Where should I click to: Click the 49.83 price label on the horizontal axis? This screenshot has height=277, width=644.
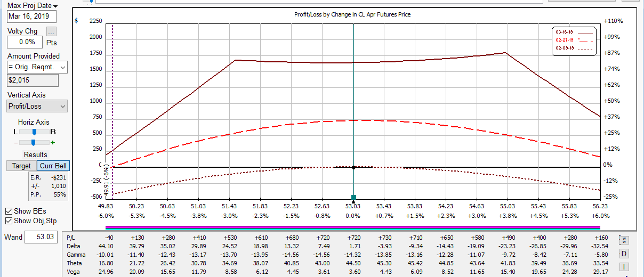coord(106,206)
